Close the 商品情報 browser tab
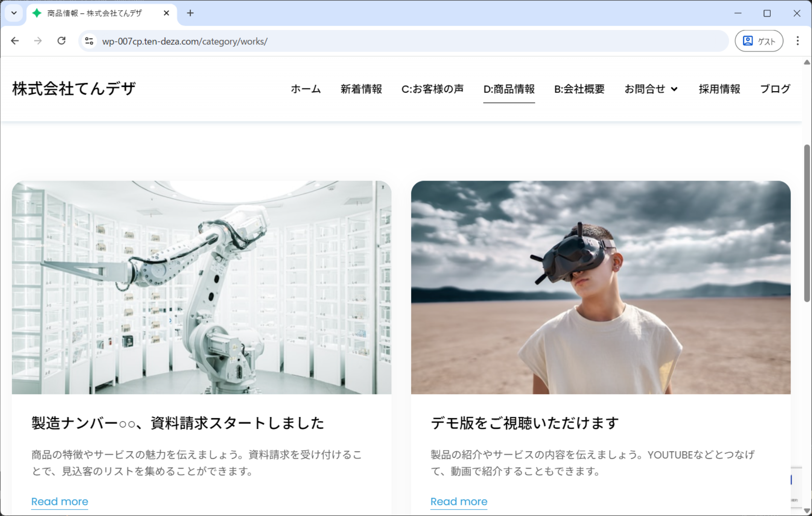The width and height of the screenshot is (812, 516). pos(166,13)
